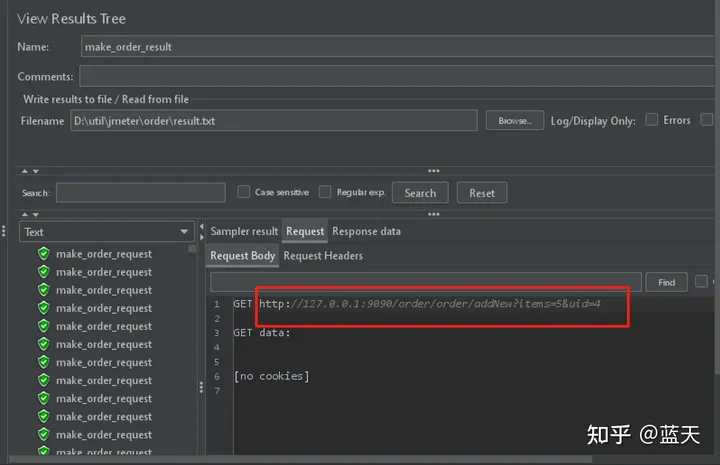Click the 'GET data:' line

pyautogui.click(x=262, y=332)
